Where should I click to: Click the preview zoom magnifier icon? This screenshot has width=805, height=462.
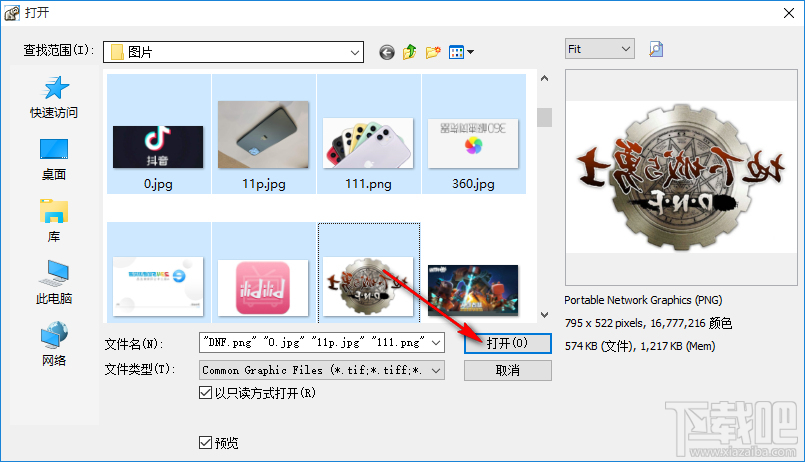(656, 49)
